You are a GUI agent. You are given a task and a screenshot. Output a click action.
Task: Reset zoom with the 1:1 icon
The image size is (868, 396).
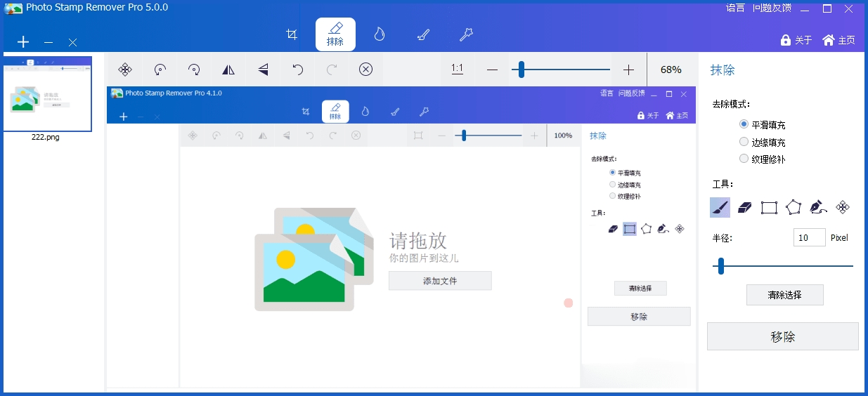click(x=457, y=69)
